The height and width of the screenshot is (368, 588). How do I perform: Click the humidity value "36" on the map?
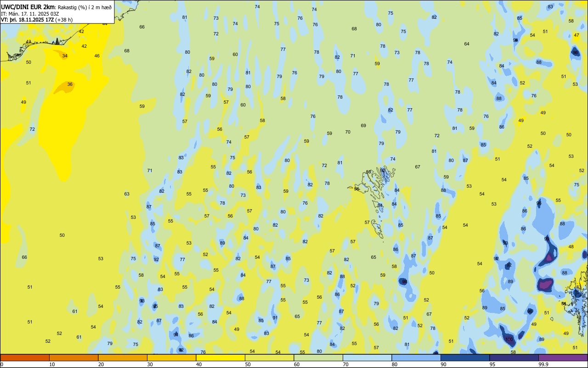(70, 84)
